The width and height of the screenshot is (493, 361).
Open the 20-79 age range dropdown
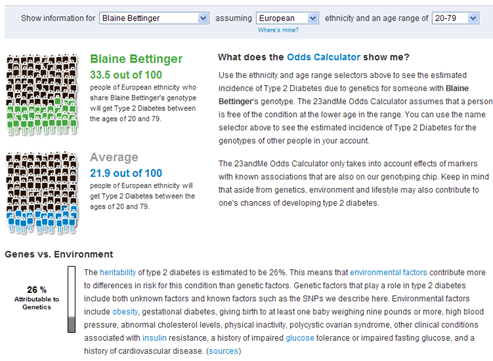click(x=455, y=18)
